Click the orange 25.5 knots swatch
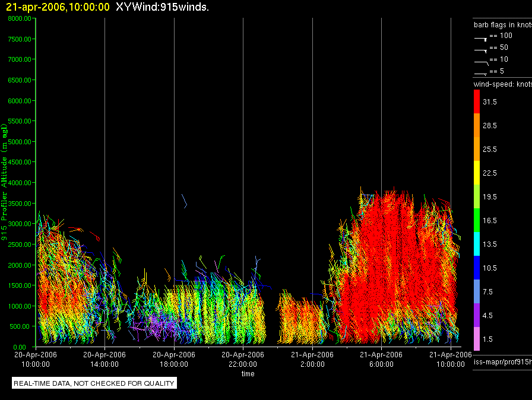532x400 pixels. pos(477,149)
